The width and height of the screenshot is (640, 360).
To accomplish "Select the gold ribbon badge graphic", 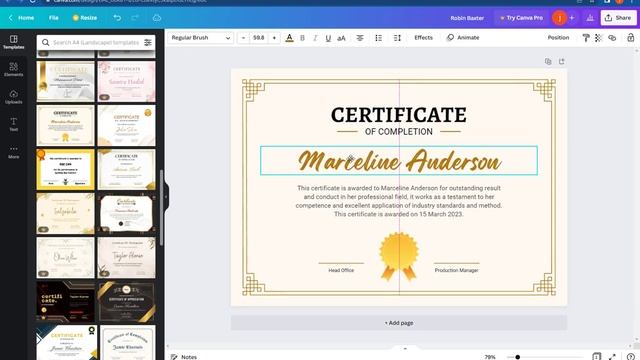I will (x=399, y=257).
